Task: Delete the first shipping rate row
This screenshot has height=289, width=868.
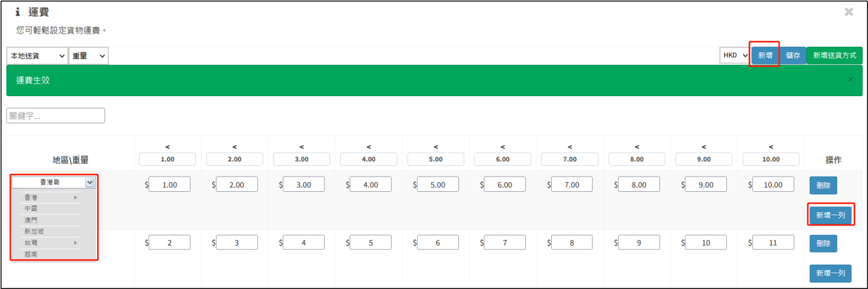Action: (823, 185)
